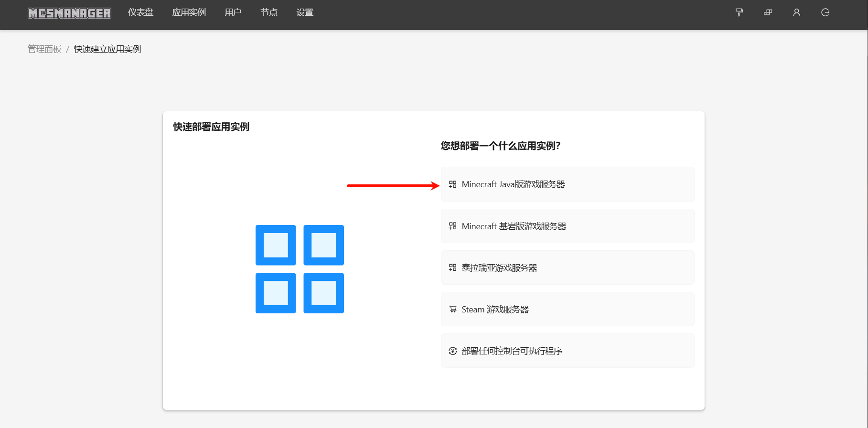Click the MCSManager logo
This screenshot has height=428, width=868.
tap(69, 13)
